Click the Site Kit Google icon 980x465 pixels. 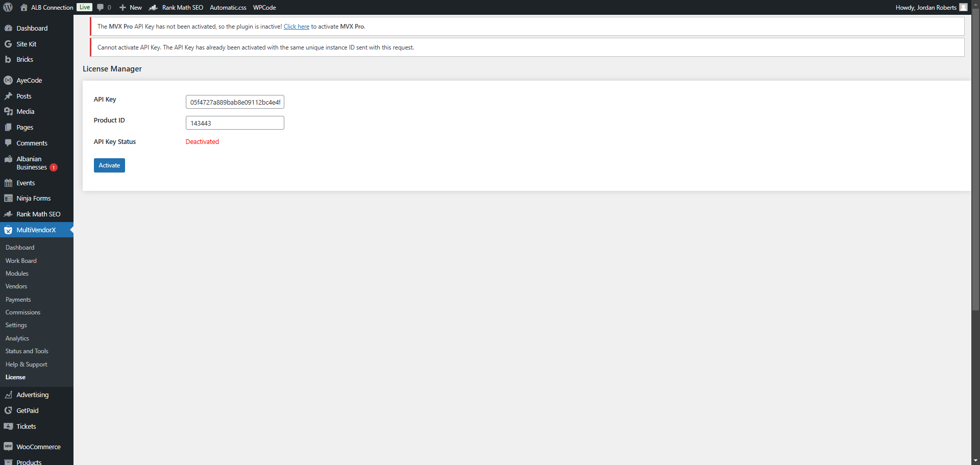click(8, 44)
